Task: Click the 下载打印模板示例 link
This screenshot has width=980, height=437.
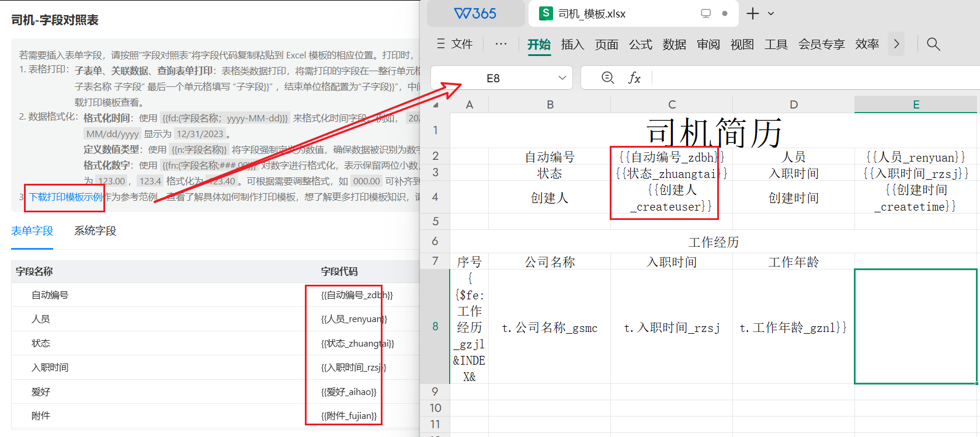Action: pyautogui.click(x=65, y=197)
